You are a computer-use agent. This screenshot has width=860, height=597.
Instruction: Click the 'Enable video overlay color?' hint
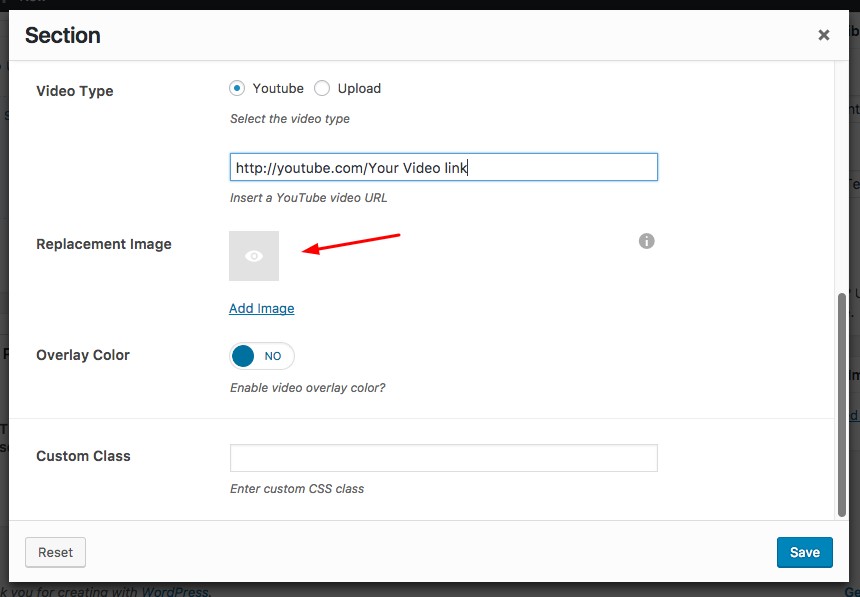[307, 387]
